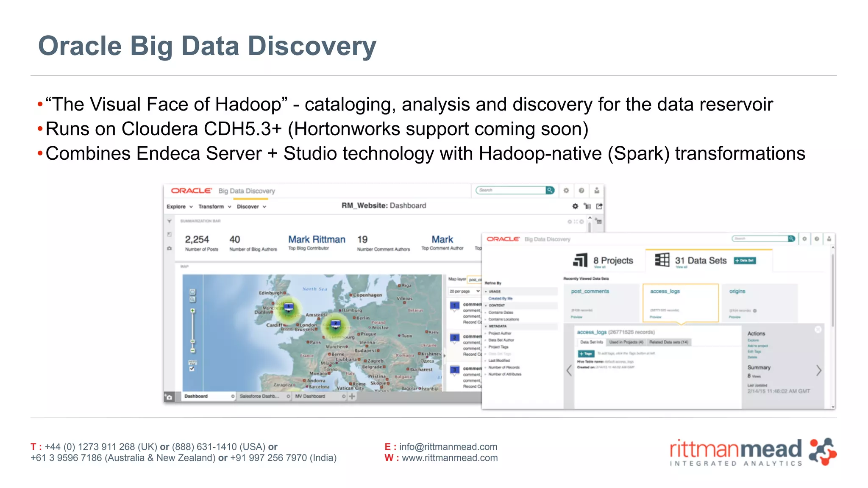Click the Add to project action link
Image resolution: width=868 pixels, height=488 pixels.
point(757,346)
